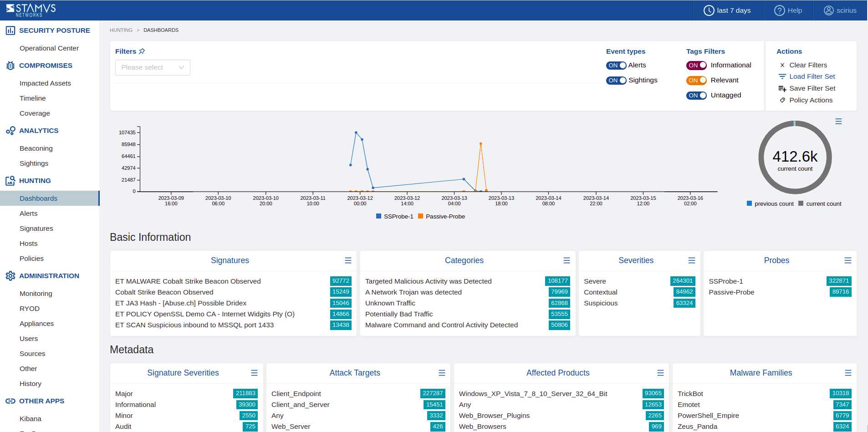The image size is (868, 432).
Task: Open the count donut chart menu
Action: (838, 122)
